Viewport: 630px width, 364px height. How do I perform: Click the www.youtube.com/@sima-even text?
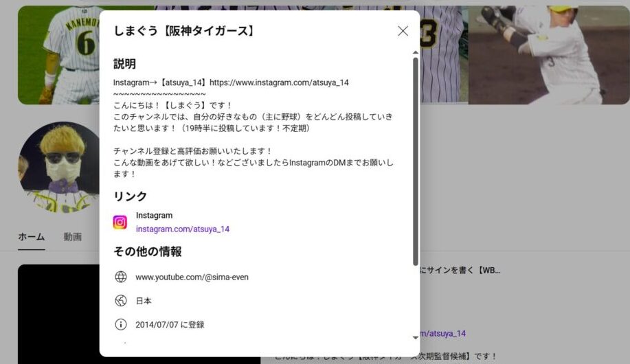pos(192,277)
